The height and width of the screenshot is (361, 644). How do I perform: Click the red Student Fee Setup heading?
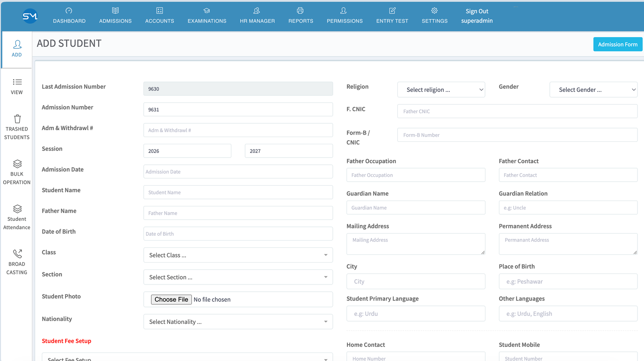pos(66,341)
